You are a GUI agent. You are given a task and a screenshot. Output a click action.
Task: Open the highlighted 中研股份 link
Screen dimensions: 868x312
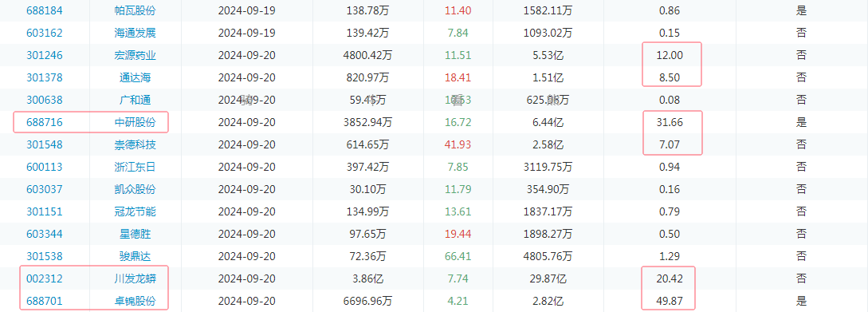pos(136,122)
